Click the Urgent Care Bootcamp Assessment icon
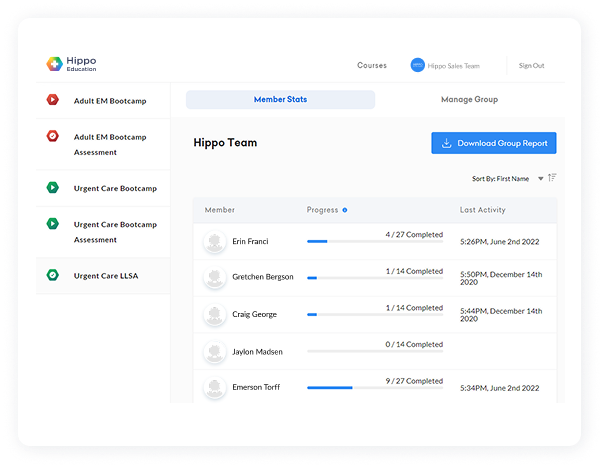This screenshot has height=468, width=603. 52,224
